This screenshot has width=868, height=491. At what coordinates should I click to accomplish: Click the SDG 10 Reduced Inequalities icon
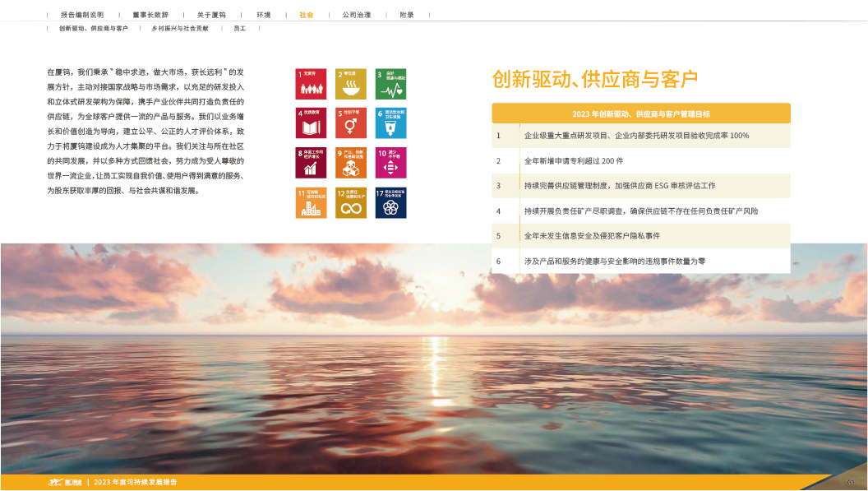click(390, 163)
